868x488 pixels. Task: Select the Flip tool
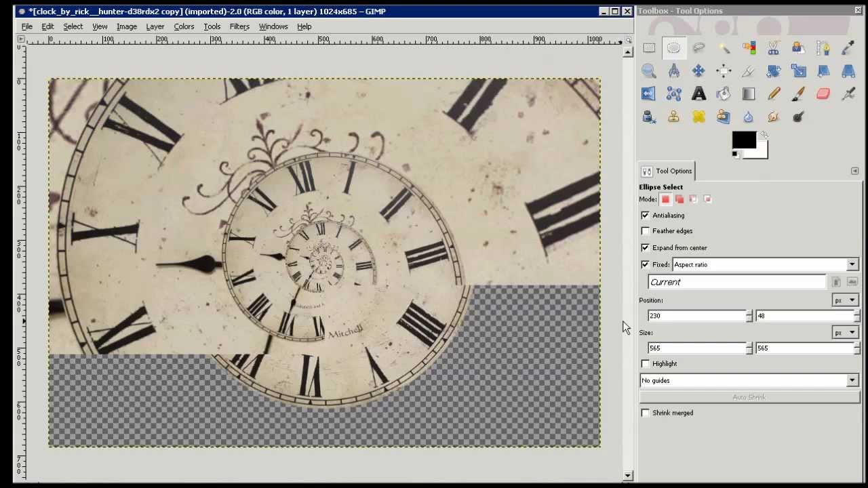(x=649, y=94)
